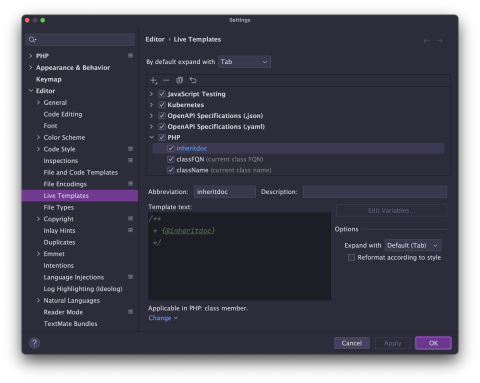Go back with the left arrow
Screen dimensions: 480x383
(426, 41)
